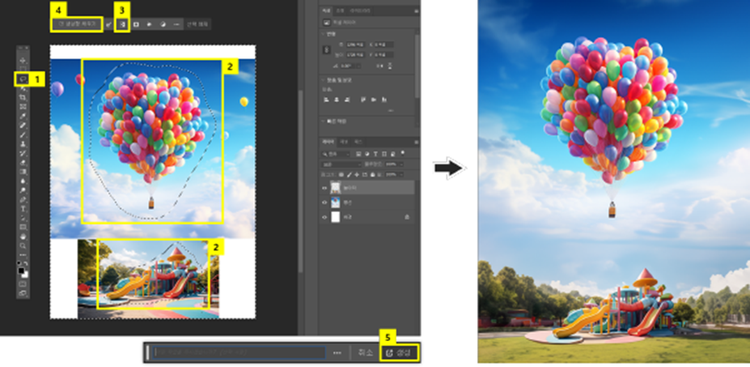This screenshot has width=750, height=367.
Task: Switch to the Paths tab
Action: [358, 141]
